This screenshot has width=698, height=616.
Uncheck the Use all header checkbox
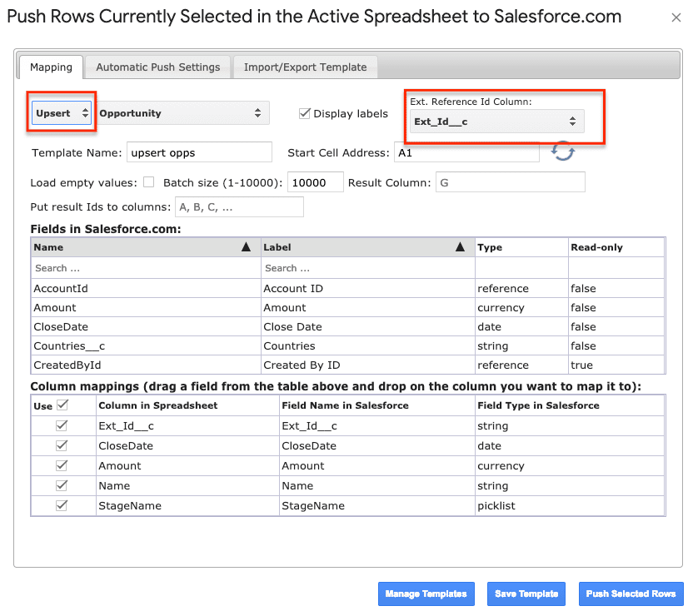(62, 405)
